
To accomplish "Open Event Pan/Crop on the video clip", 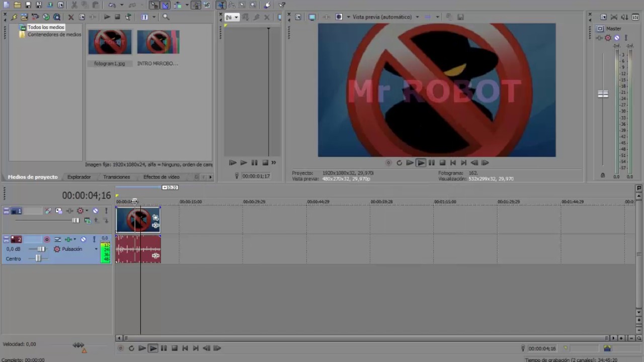I will [x=155, y=218].
